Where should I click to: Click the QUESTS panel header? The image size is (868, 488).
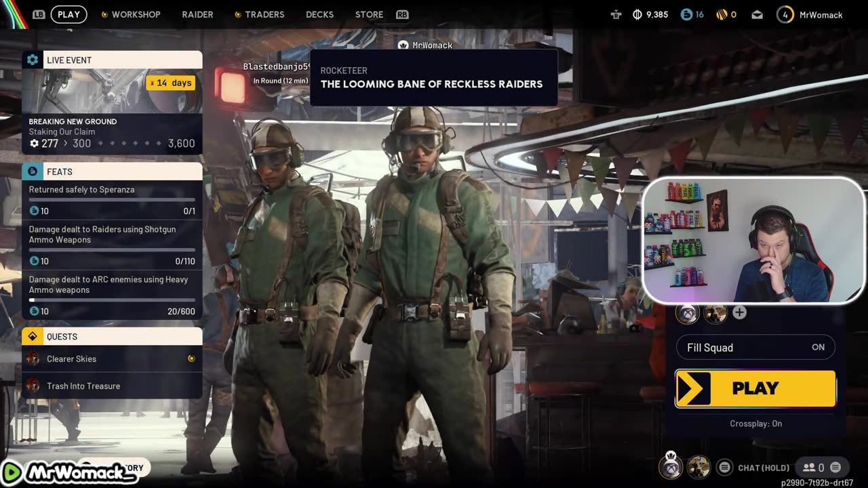112,336
